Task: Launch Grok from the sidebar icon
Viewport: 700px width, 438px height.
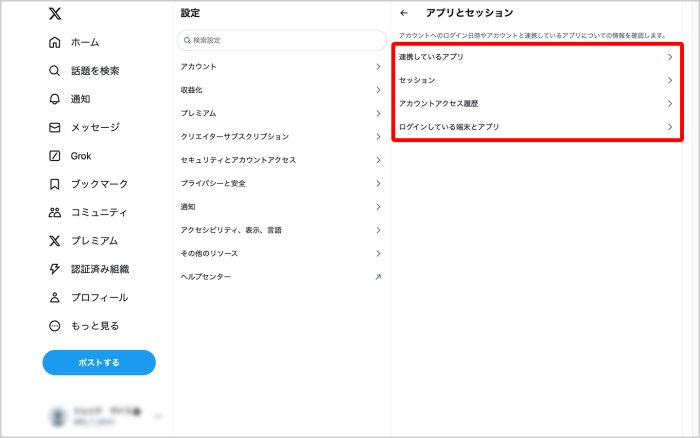Action: point(55,156)
